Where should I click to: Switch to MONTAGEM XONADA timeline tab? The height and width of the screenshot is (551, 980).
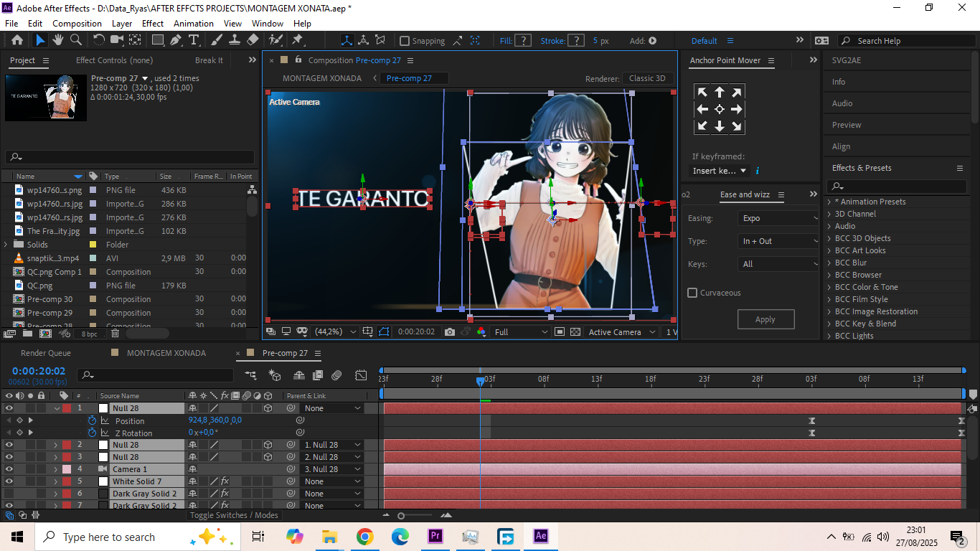(x=166, y=353)
